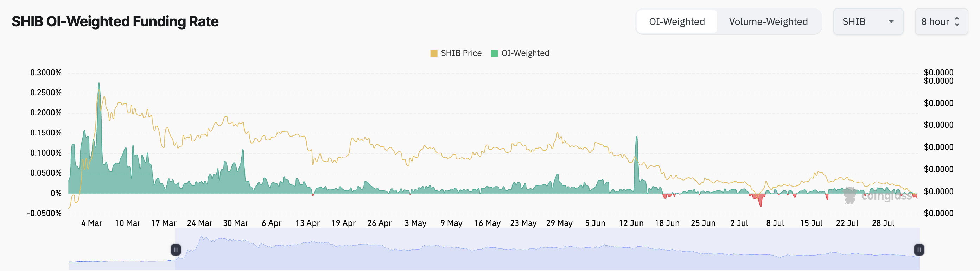980x271 pixels.
Task: Click the right range slider handle
Action: (919, 250)
